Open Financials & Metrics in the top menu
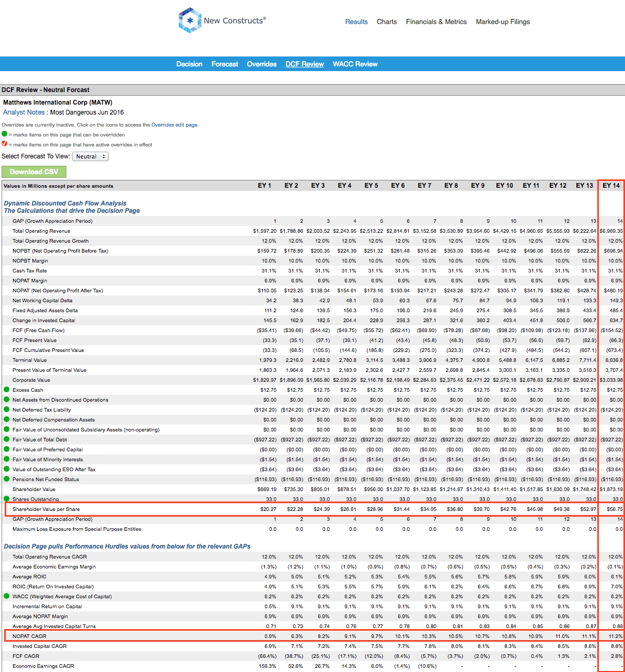The image size is (625, 672). click(x=436, y=22)
